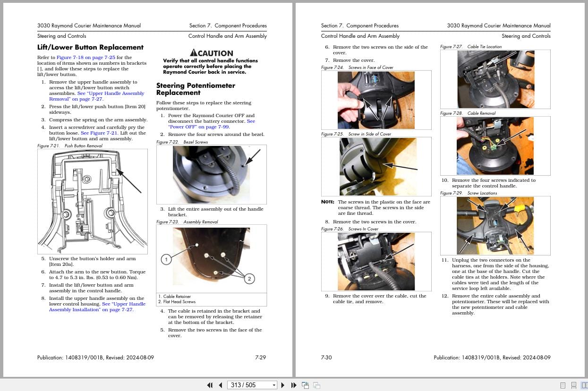Screen dimensions: 588x391
Task: Select the continuous page layout icon
Action: click(574, 385)
